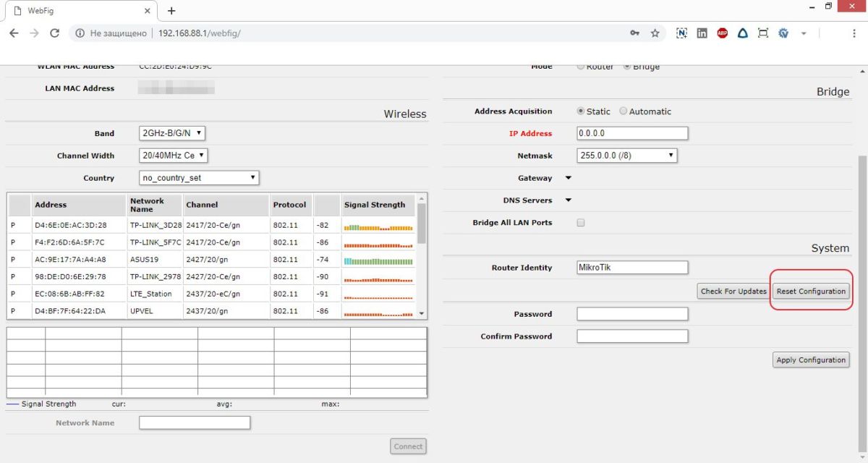Viewport: 868px width, 463px height.
Task: Open the Netmask dropdown
Action: coord(627,156)
